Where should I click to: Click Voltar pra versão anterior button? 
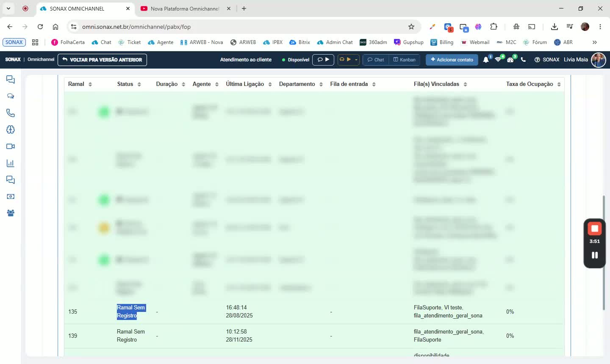click(x=102, y=60)
